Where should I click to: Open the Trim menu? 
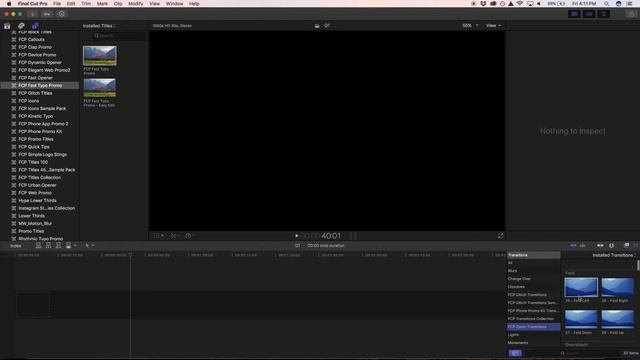(x=86, y=4)
